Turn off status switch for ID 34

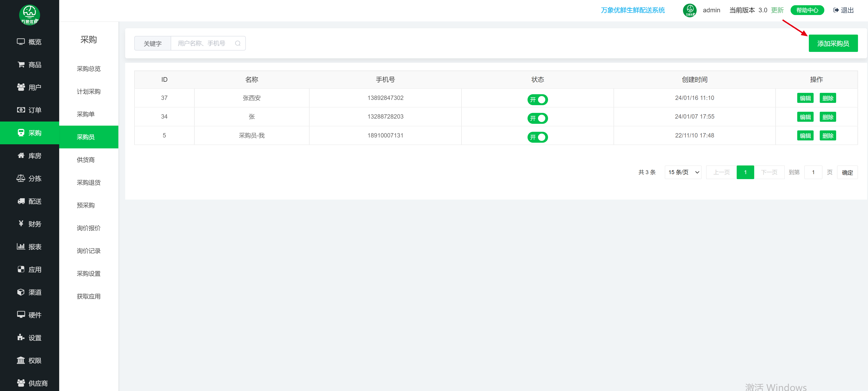point(538,118)
